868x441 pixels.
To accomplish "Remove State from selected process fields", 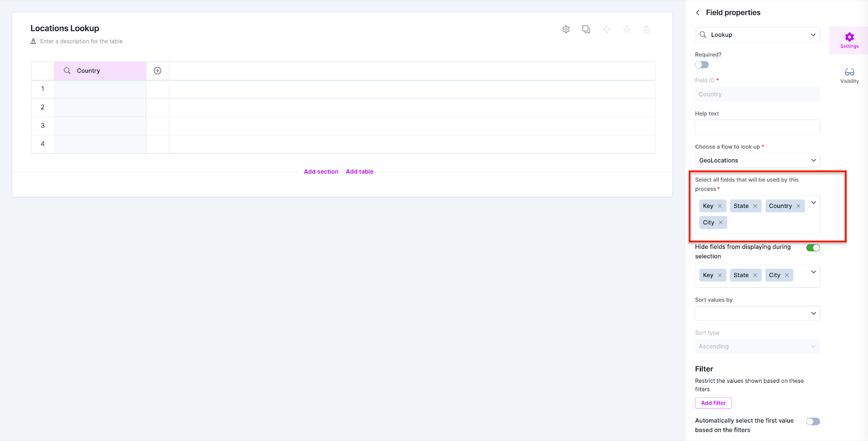I will click(x=755, y=206).
